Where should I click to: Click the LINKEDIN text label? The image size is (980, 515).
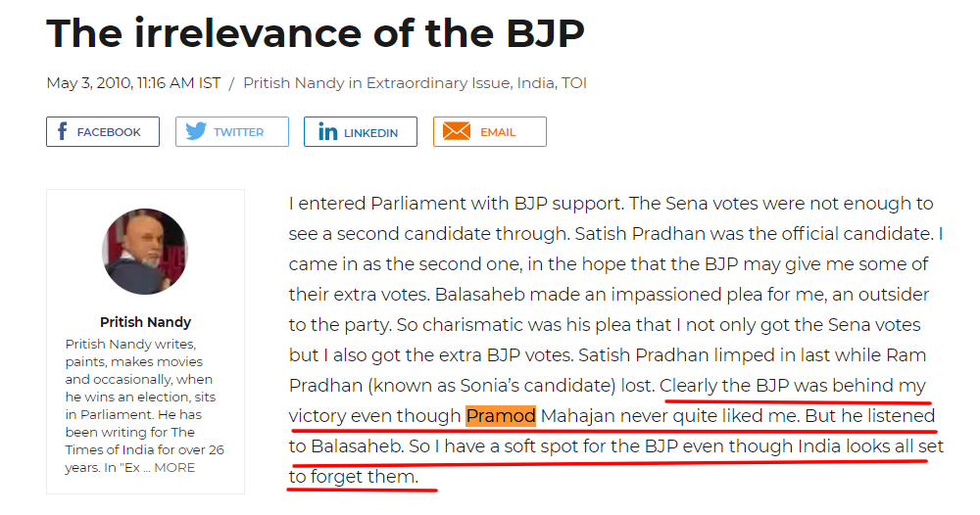coord(370,132)
